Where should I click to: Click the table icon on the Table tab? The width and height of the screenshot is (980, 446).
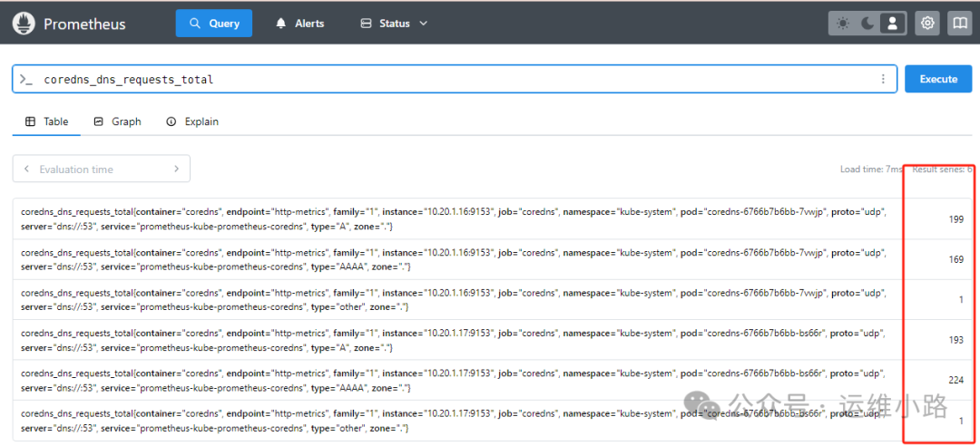coord(30,121)
